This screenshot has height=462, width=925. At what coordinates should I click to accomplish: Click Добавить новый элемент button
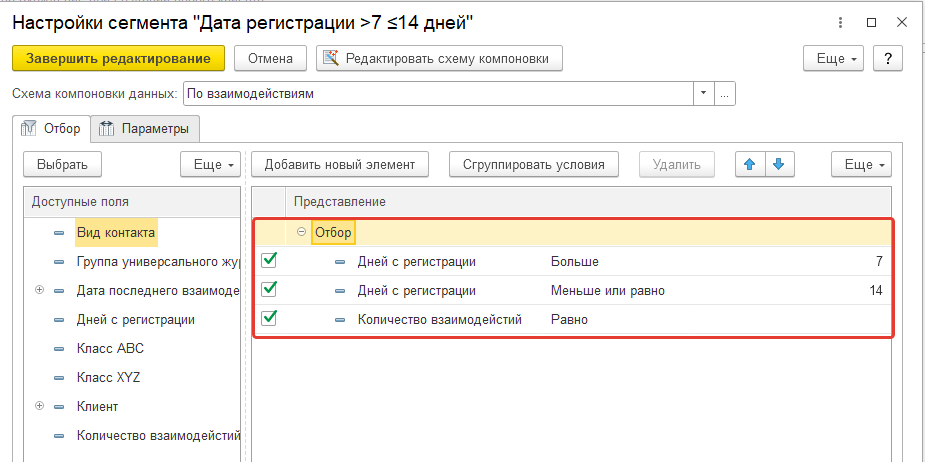339,164
